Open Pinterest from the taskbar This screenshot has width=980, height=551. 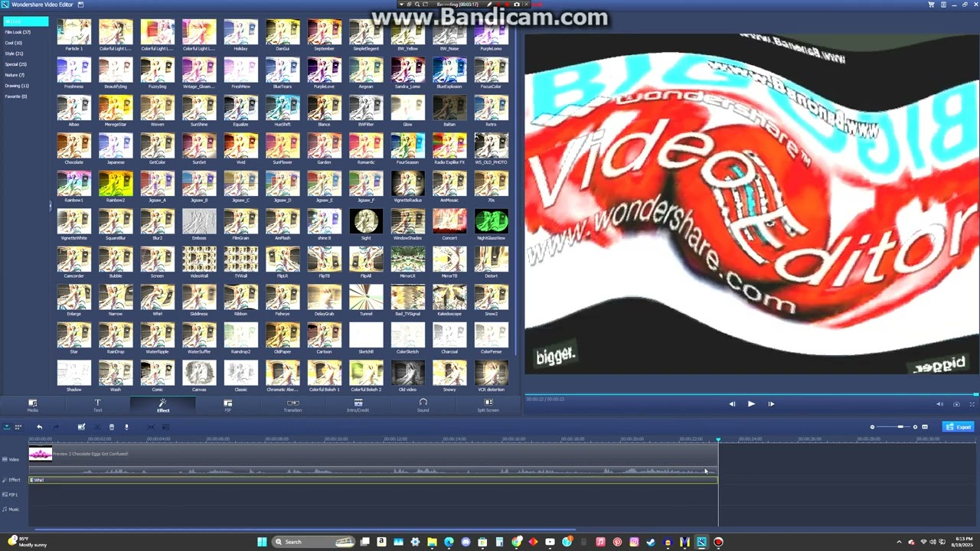click(617, 542)
